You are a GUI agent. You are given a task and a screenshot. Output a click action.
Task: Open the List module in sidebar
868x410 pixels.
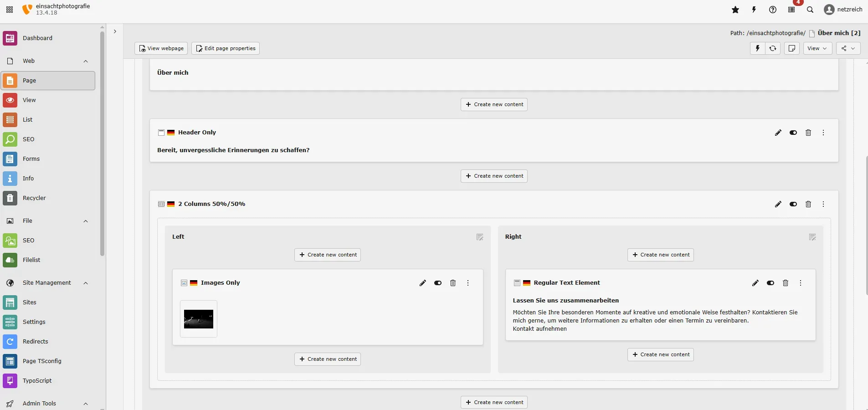tap(28, 120)
